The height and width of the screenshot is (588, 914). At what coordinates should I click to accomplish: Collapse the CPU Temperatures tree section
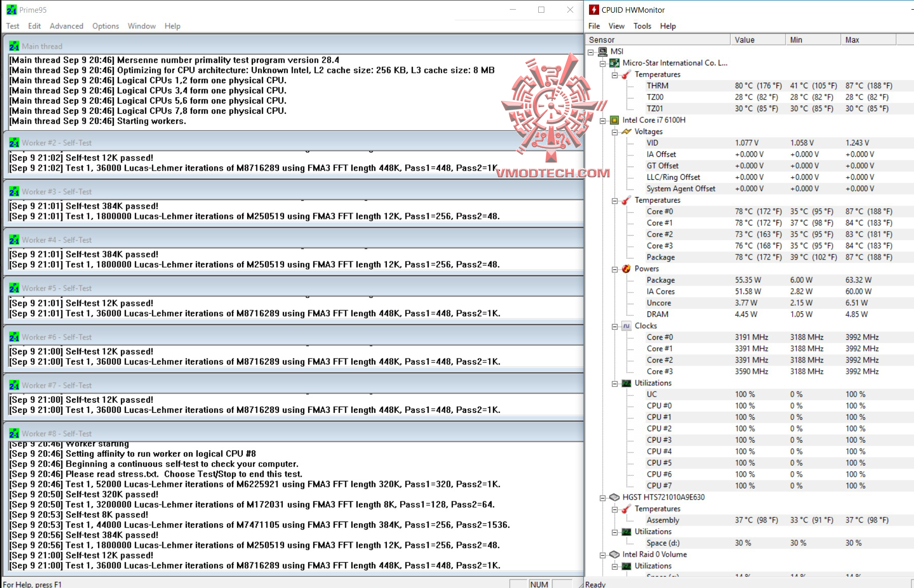point(614,201)
